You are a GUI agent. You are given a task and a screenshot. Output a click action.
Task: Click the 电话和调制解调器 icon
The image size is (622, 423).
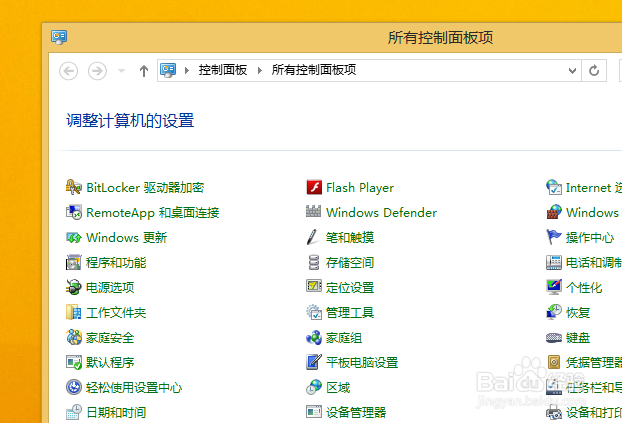coord(554,262)
